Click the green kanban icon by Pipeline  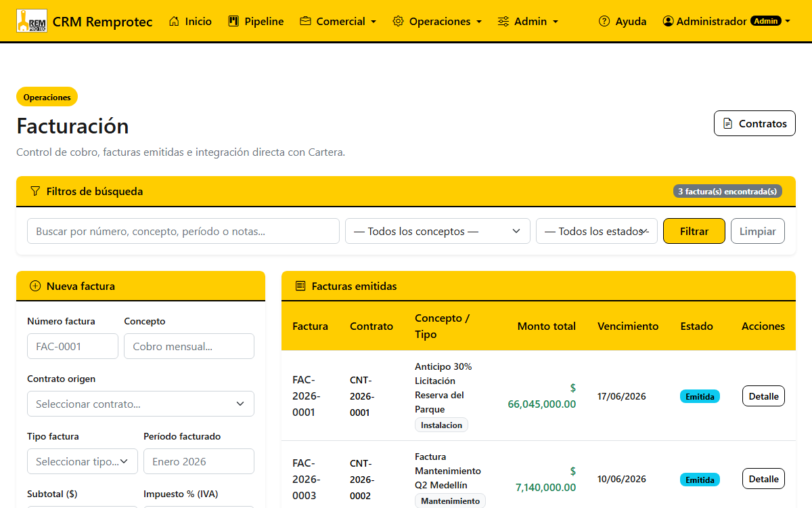(234, 22)
